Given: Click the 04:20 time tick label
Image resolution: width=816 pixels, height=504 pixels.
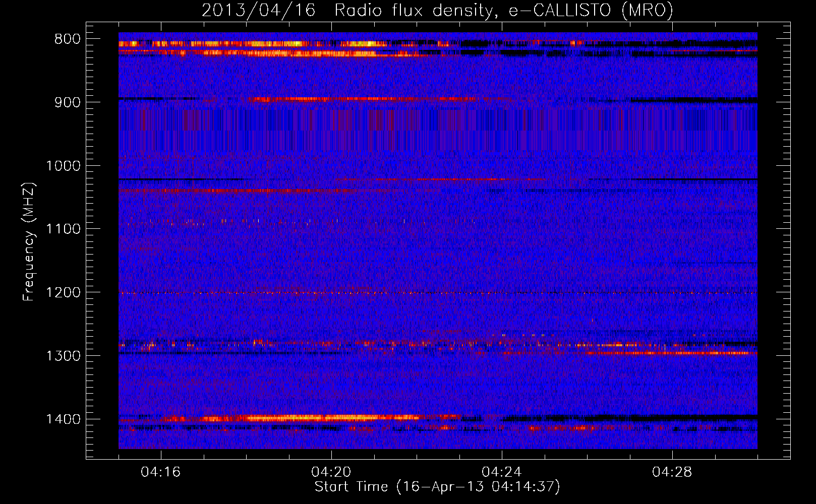Looking at the screenshot, I should (x=331, y=472).
